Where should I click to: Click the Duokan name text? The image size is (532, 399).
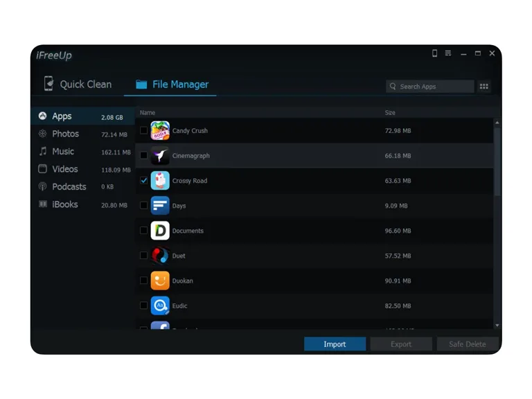(x=183, y=281)
